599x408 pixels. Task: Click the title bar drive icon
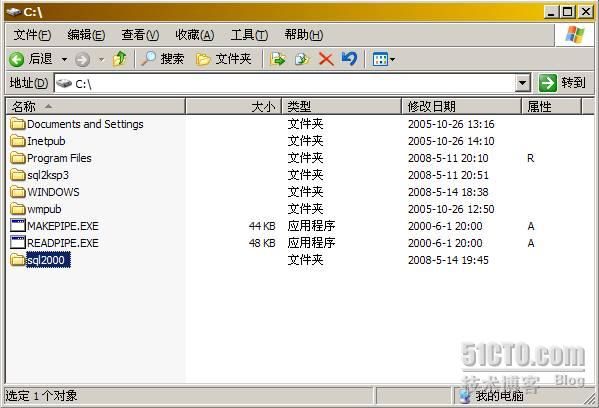coord(13,12)
